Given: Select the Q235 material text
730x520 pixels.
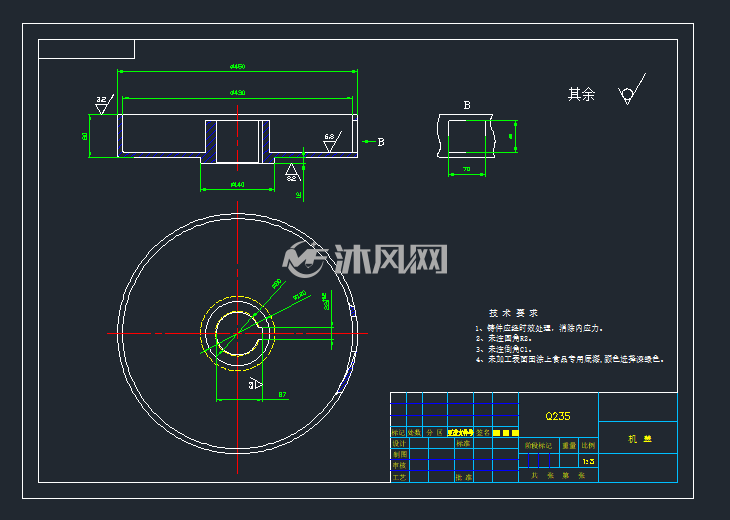Looking at the screenshot, I should click(x=558, y=416).
